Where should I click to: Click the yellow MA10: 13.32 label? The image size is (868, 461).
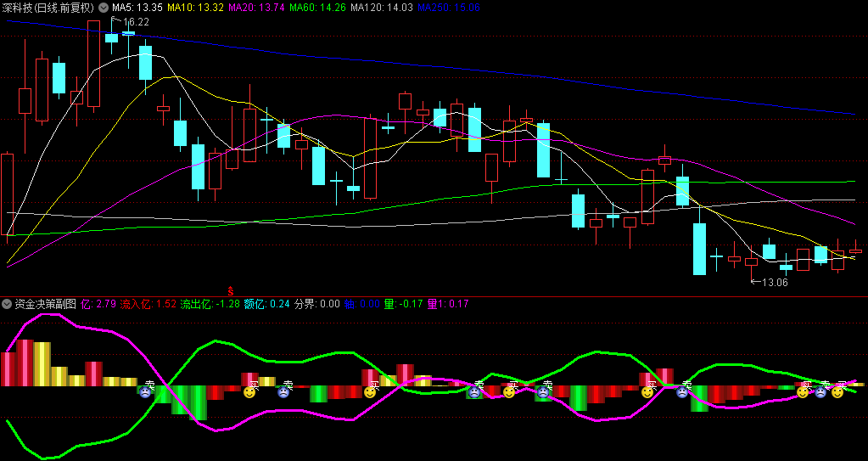(195, 8)
